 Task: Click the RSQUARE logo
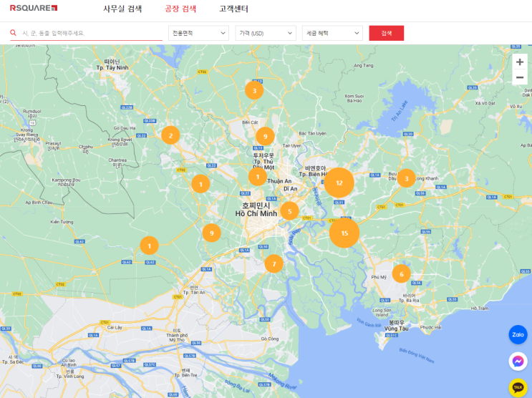click(x=34, y=8)
